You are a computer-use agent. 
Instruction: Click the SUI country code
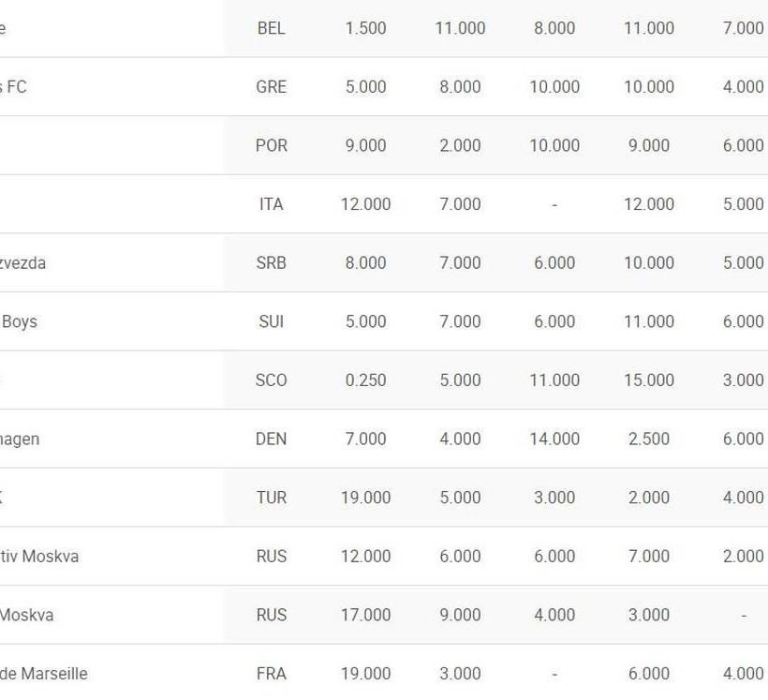point(271,321)
